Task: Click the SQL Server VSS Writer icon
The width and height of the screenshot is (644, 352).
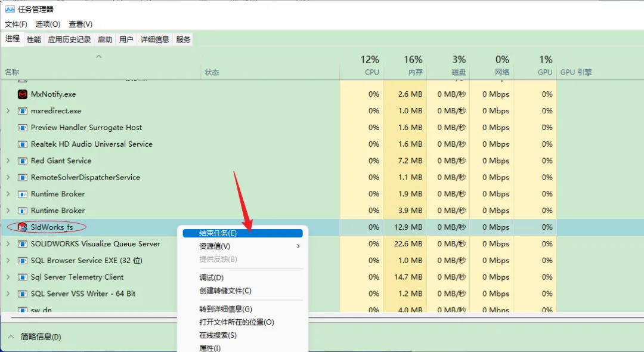Action: (x=22, y=294)
